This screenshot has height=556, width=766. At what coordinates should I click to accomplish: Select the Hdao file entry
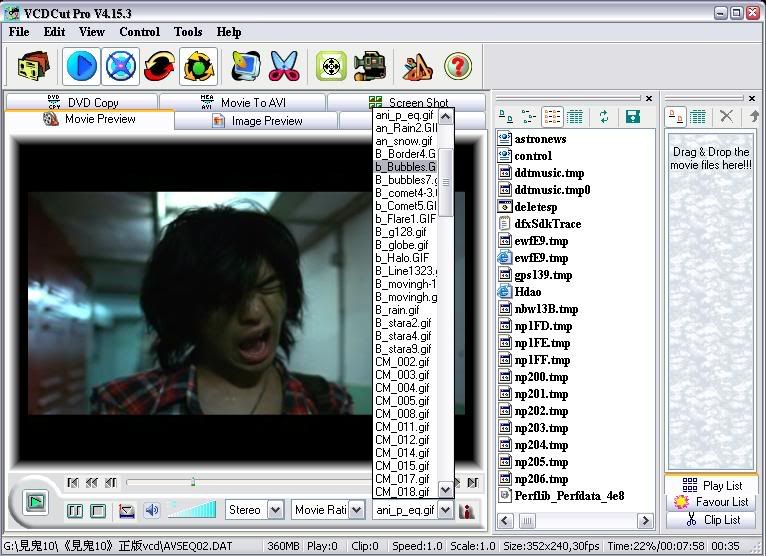pos(519,292)
